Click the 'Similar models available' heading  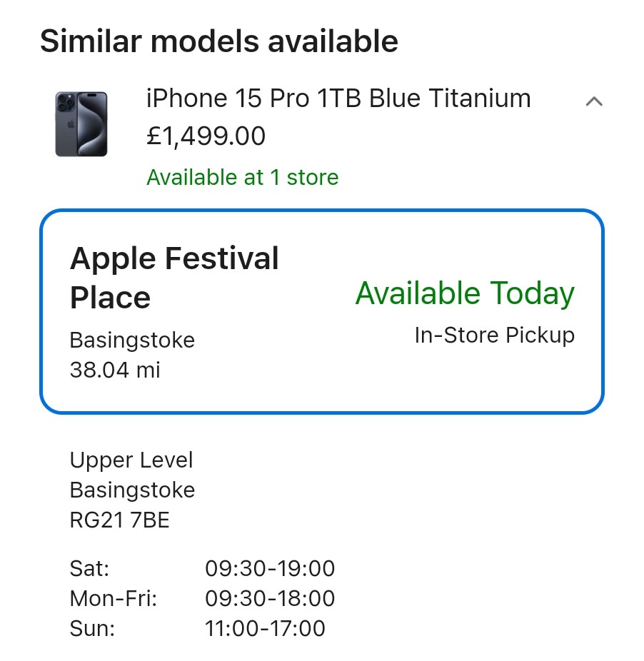point(218,41)
